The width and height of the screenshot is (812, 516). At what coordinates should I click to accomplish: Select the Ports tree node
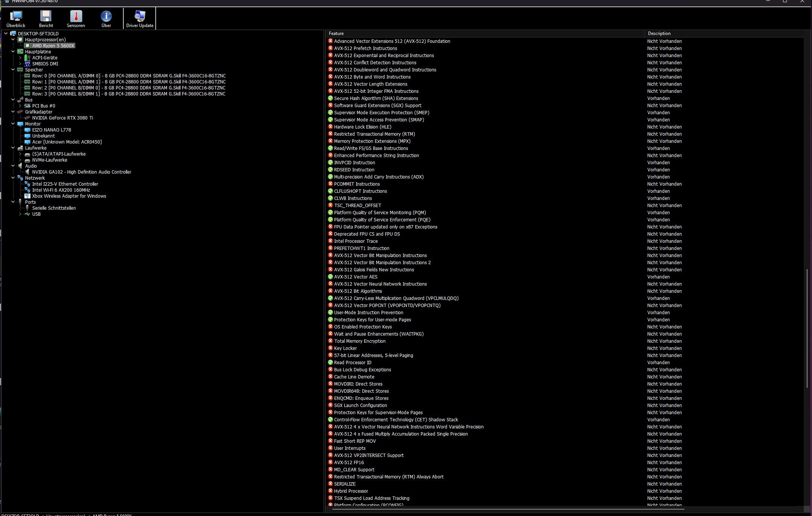[x=30, y=202]
